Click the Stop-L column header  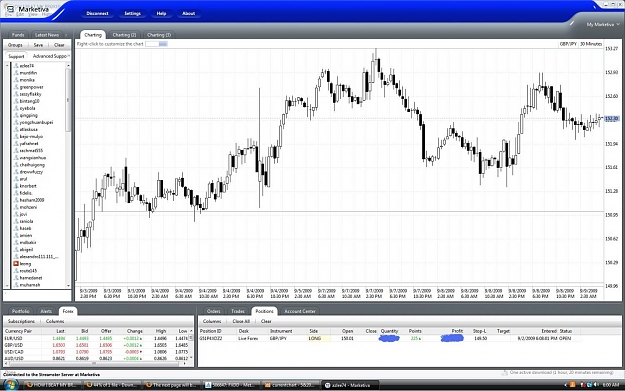(x=480, y=331)
